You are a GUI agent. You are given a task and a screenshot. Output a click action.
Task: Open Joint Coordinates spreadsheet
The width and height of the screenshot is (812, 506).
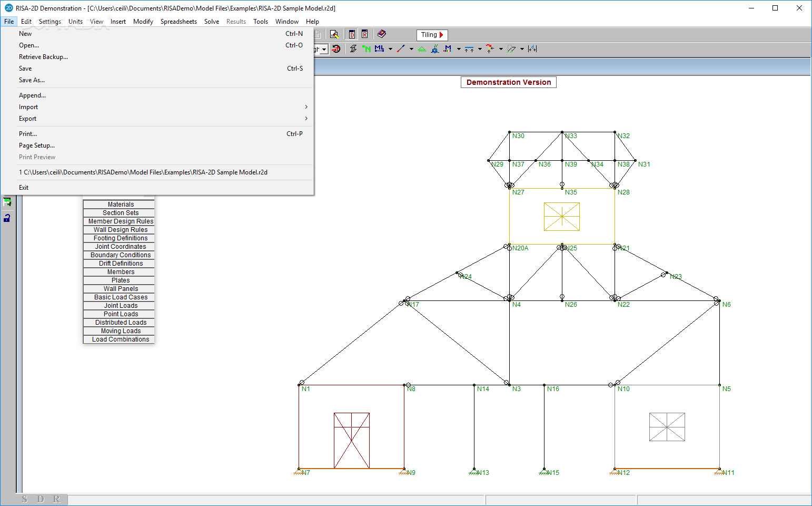click(x=119, y=247)
